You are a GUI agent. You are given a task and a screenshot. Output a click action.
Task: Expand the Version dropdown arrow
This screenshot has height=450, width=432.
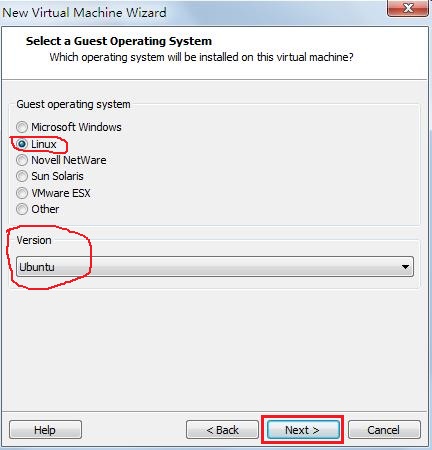(405, 267)
